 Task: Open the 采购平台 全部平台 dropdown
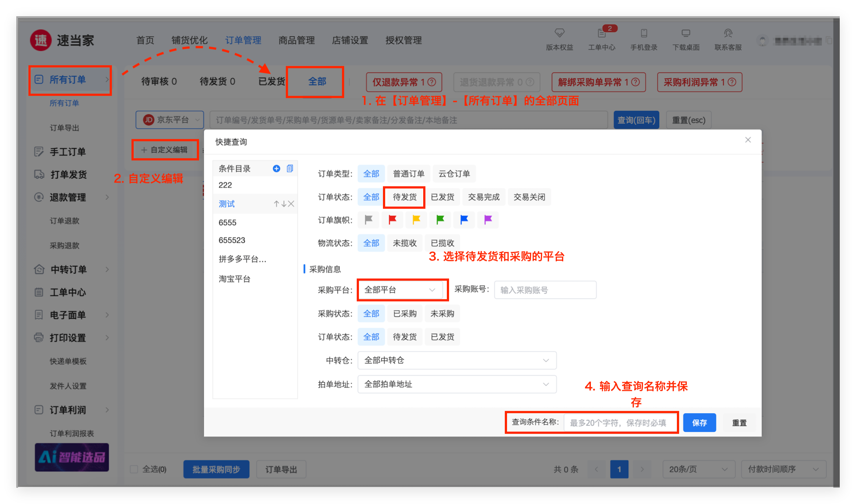(x=400, y=290)
